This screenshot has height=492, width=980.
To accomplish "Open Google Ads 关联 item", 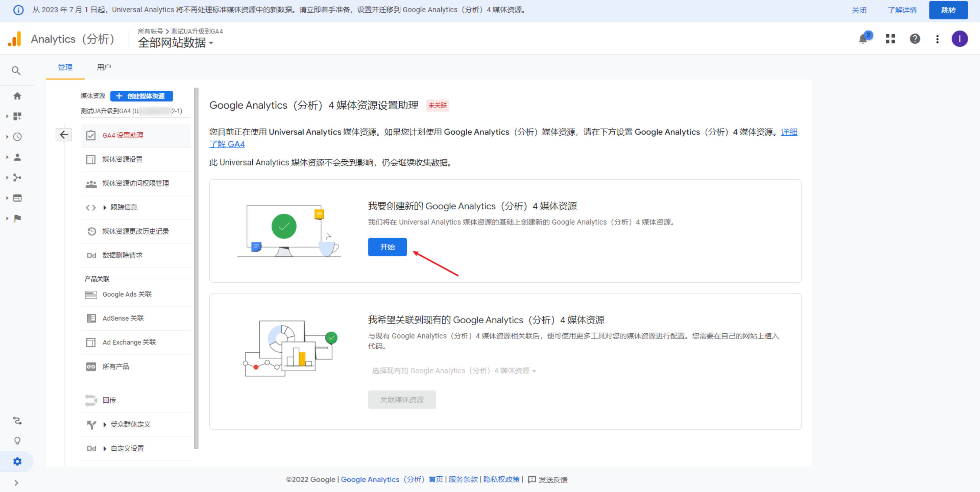I will coord(136,294).
